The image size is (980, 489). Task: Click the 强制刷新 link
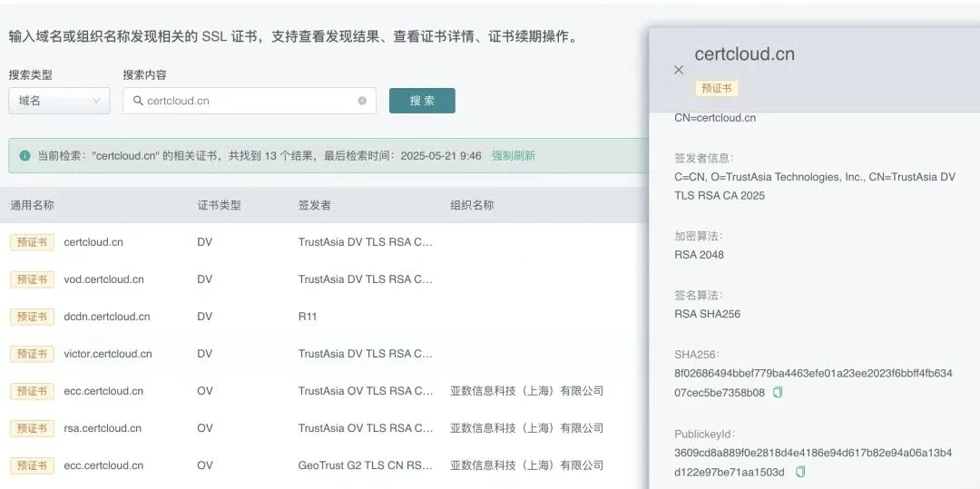pos(514,156)
